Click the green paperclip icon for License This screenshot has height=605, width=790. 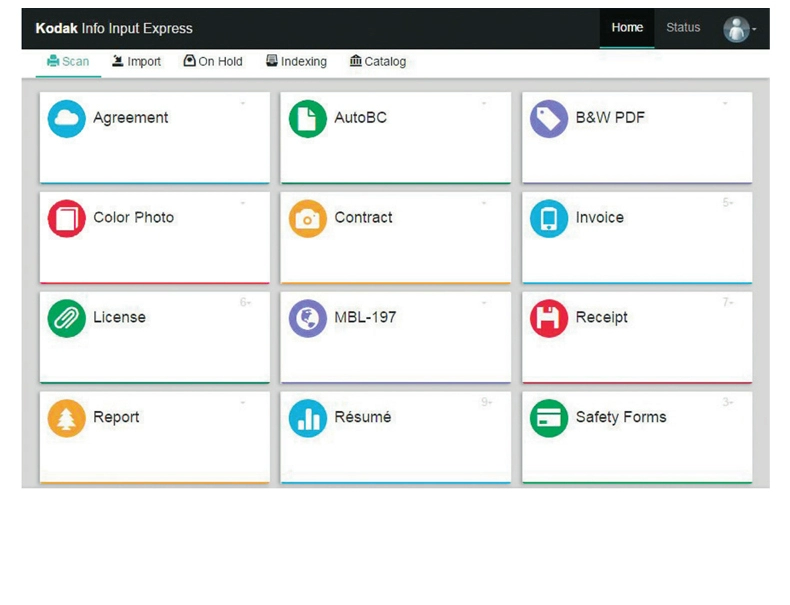click(x=67, y=318)
